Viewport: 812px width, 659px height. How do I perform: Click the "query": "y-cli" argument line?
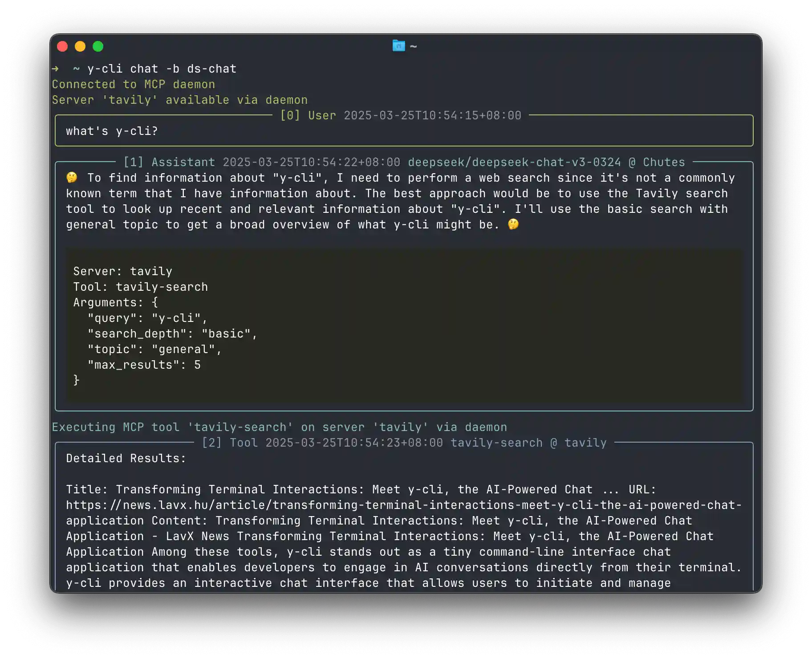point(148,318)
